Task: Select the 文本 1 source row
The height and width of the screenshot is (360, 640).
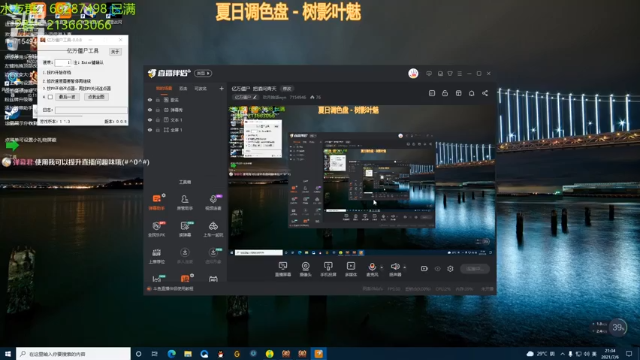Action: click(186, 120)
